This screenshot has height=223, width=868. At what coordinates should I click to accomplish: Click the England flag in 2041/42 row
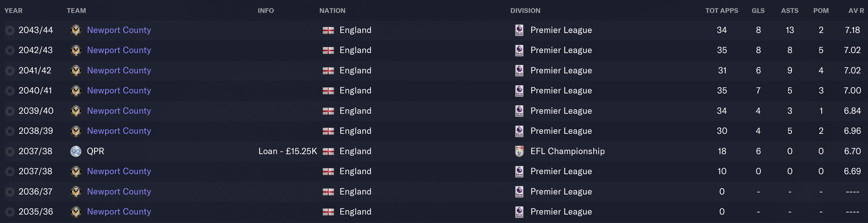click(x=328, y=71)
